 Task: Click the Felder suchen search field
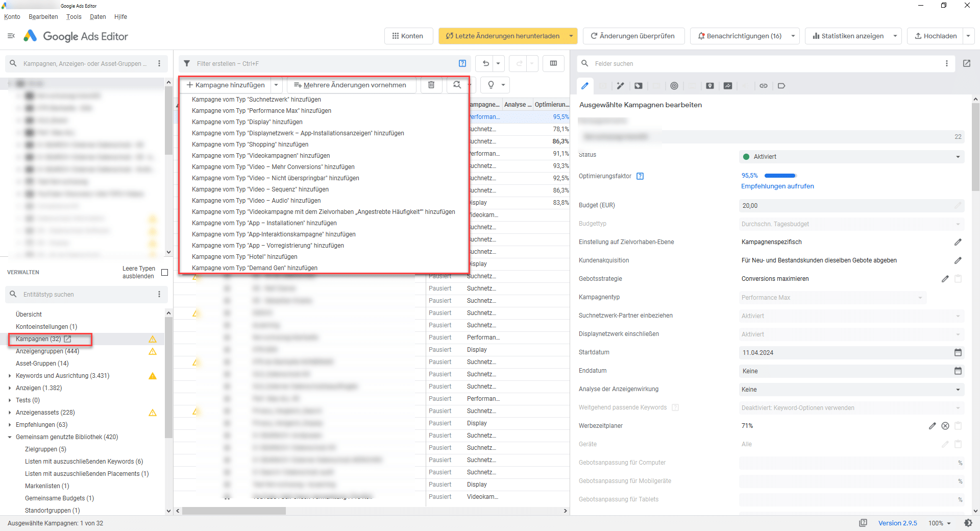766,63
